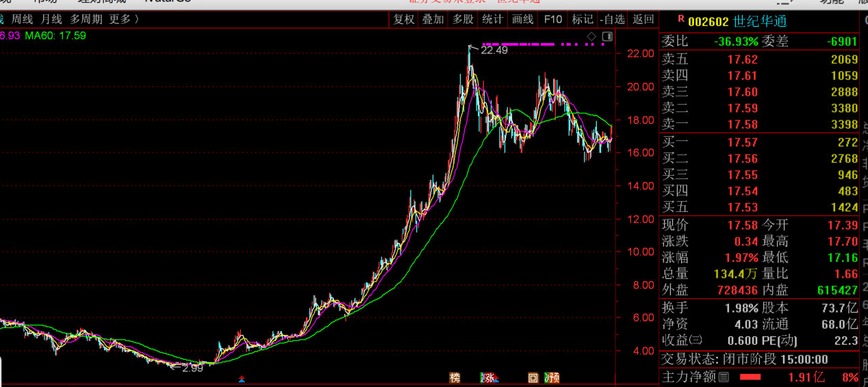
Task: Click the red-blue arrow marker near chart bottom
Action: (x=241, y=379)
